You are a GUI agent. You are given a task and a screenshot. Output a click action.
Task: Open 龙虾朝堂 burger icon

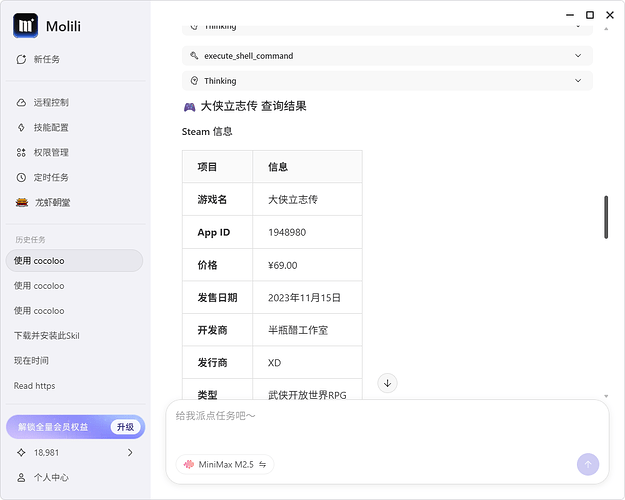pyautogui.click(x=22, y=203)
